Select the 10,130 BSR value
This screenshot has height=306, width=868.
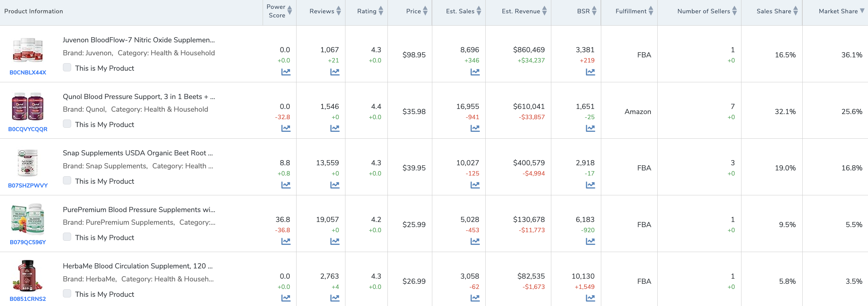click(583, 276)
